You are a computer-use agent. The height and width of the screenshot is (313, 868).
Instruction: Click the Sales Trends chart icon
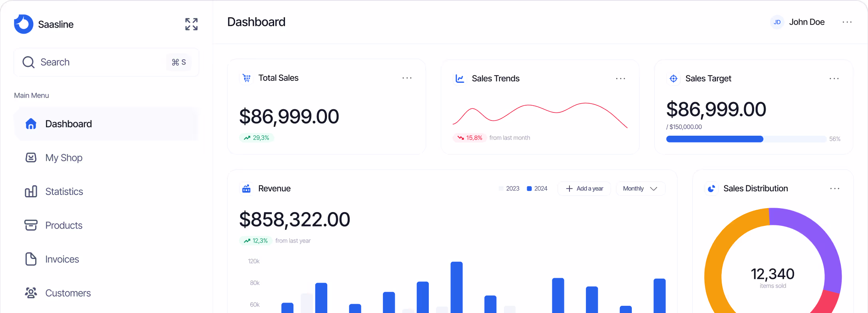pos(460,78)
